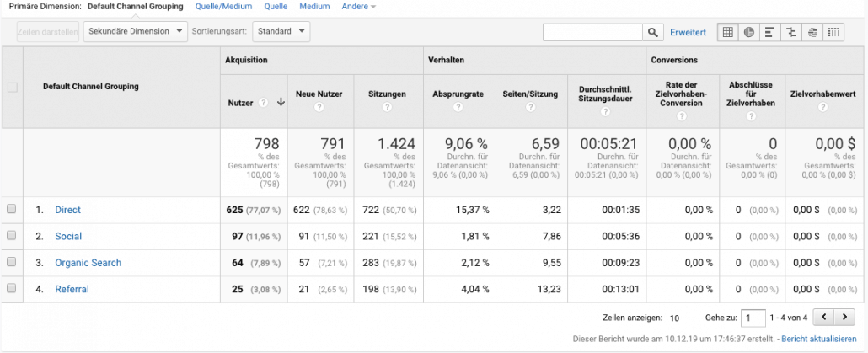Image resolution: width=868 pixels, height=353 pixels.
Task: Open the Sortierungsart Standard dropdown
Action: [x=281, y=32]
